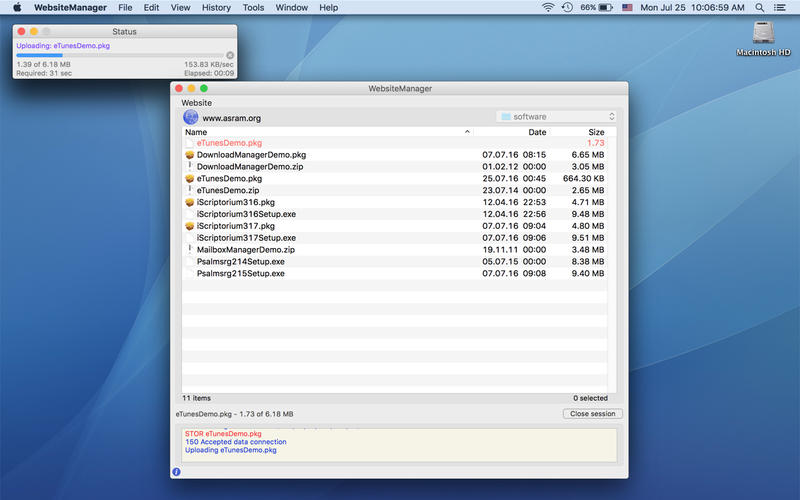The width and height of the screenshot is (800, 500).
Task: Select the Macintosh HD desktop drive icon
Action: tap(763, 34)
